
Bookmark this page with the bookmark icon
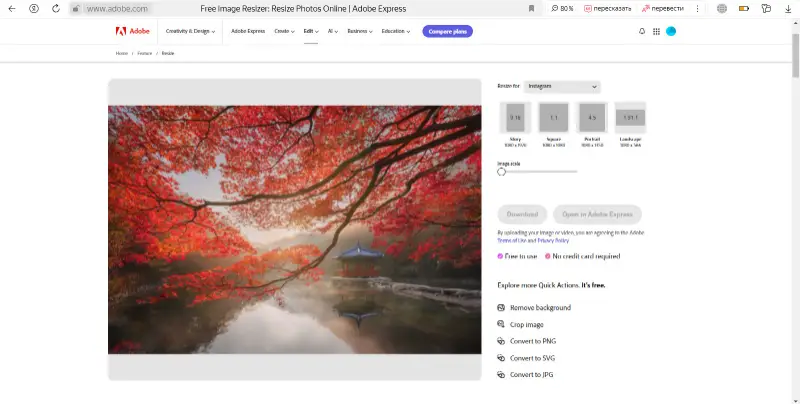coord(531,9)
